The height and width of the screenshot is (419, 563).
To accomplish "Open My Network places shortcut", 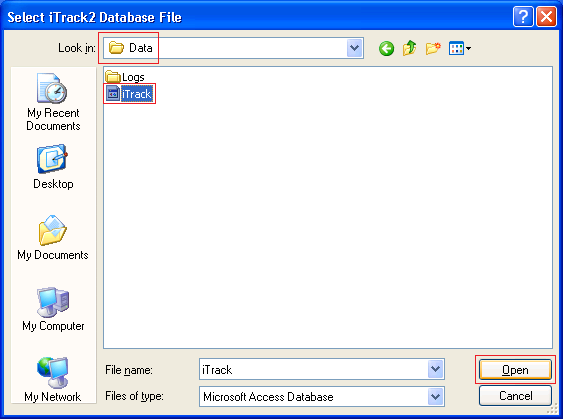I will tap(53, 380).
